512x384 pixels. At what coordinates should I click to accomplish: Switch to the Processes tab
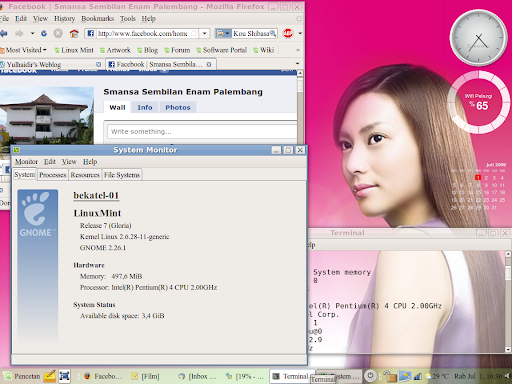point(53,175)
